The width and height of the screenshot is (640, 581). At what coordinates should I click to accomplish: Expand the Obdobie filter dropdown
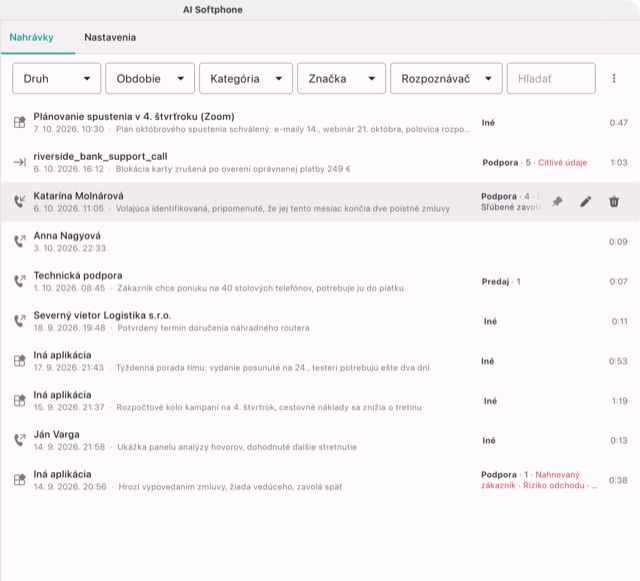click(x=150, y=78)
